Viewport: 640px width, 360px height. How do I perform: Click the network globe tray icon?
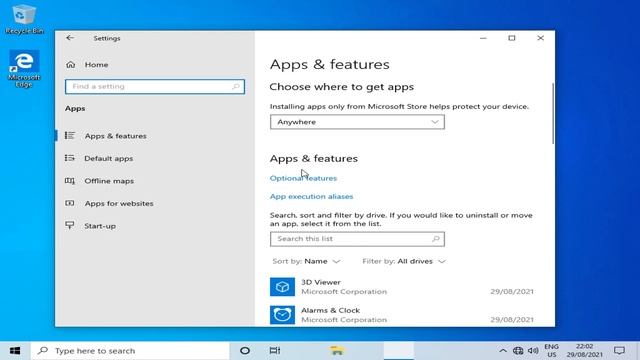tap(518, 351)
